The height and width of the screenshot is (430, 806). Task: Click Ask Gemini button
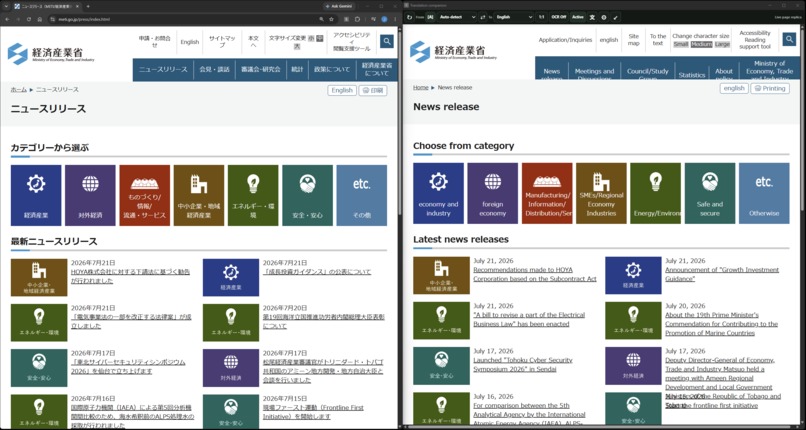tap(338, 6)
